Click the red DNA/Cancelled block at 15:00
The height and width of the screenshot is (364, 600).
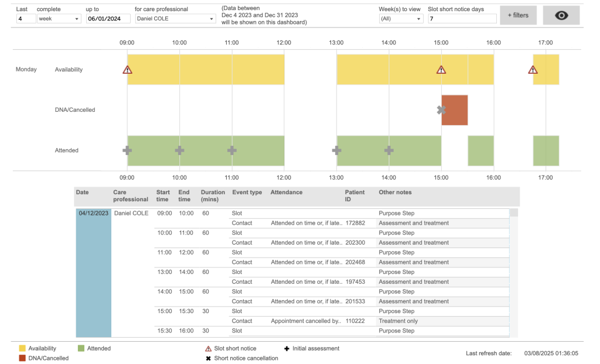tap(454, 110)
